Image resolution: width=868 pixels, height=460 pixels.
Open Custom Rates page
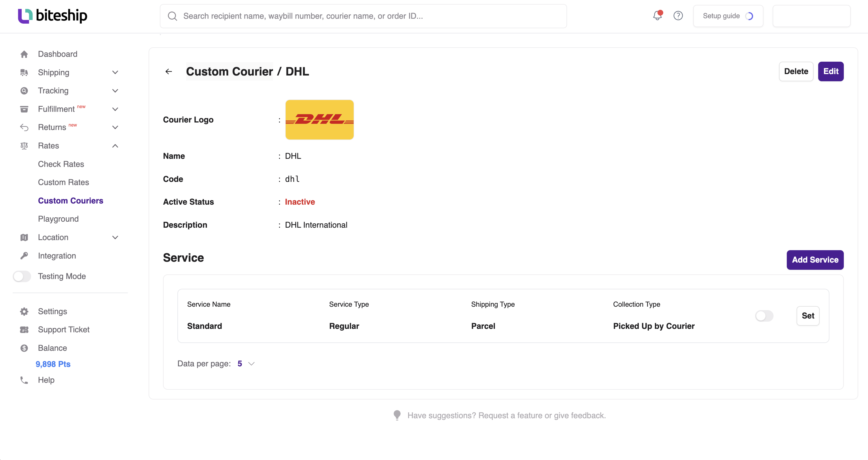pyautogui.click(x=63, y=182)
